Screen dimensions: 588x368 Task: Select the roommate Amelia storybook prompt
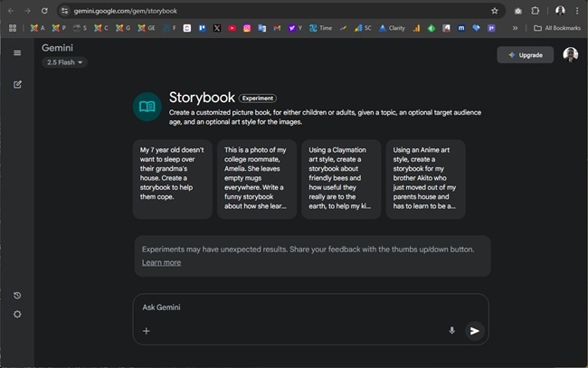click(x=257, y=179)
